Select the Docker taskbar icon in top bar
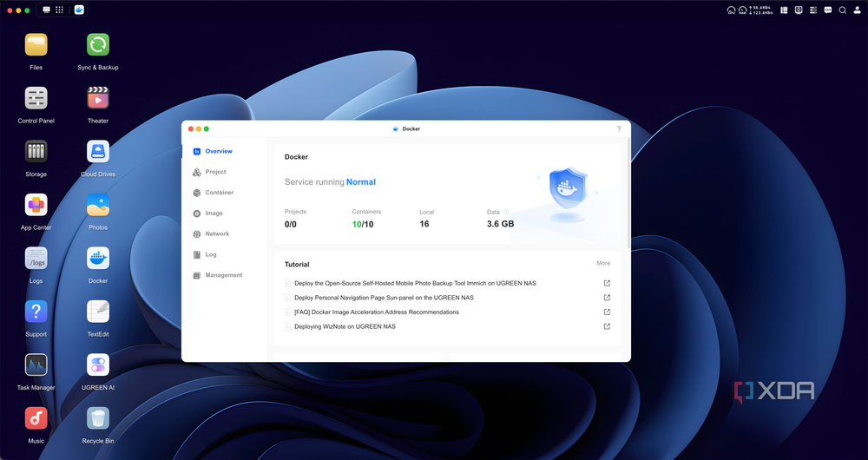 [79, 10]
